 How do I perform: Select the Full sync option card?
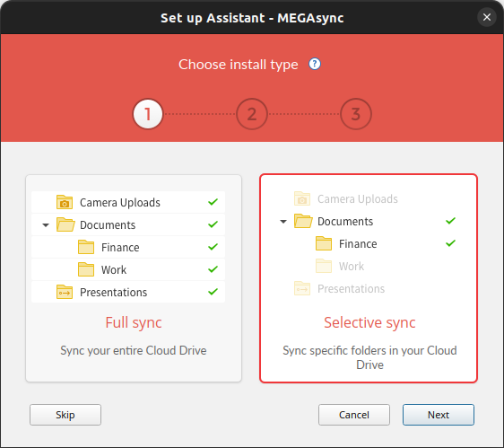134,278
